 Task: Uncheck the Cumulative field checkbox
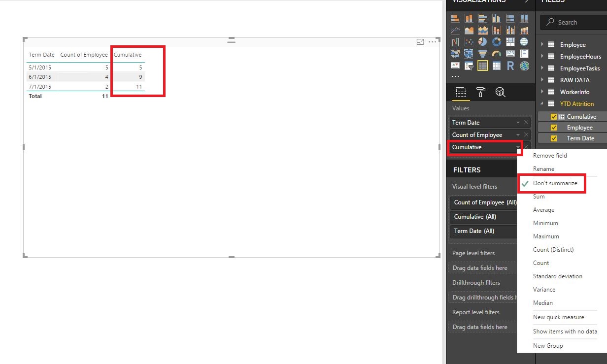point(554,117)
